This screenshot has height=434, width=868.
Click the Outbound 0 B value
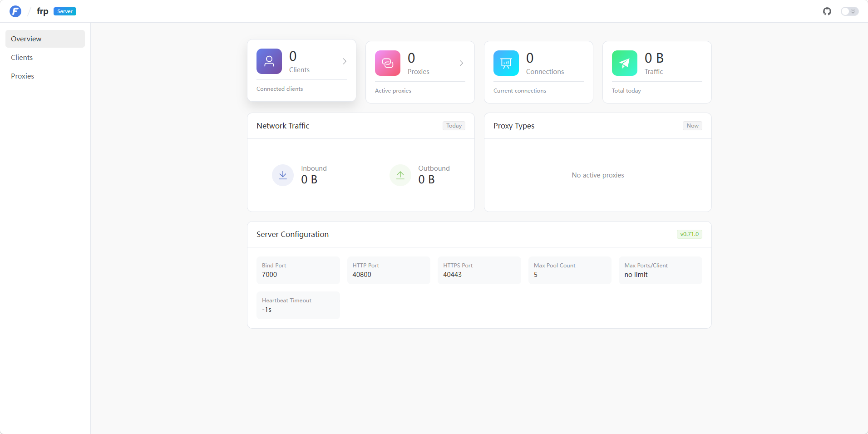pos(426,180)
